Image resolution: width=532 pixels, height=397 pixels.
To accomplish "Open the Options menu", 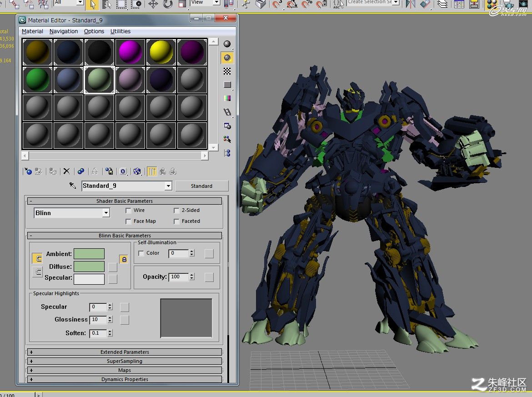I will 94,31.
